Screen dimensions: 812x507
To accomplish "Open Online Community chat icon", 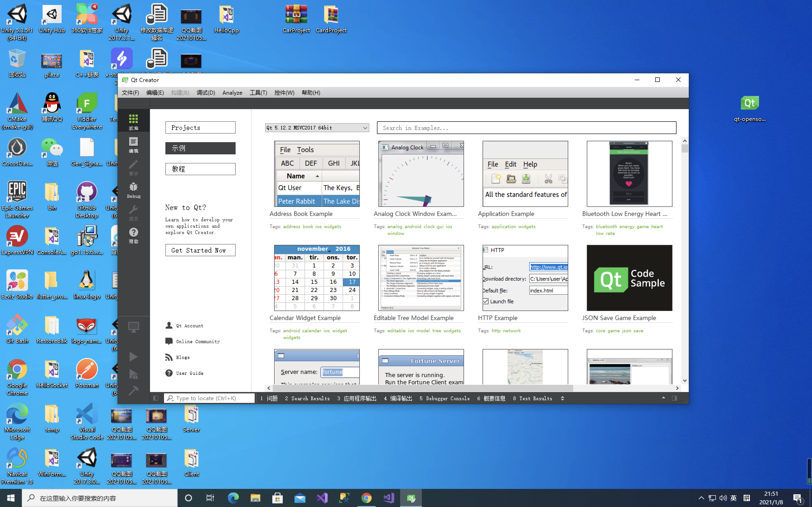I will (169, 341).
